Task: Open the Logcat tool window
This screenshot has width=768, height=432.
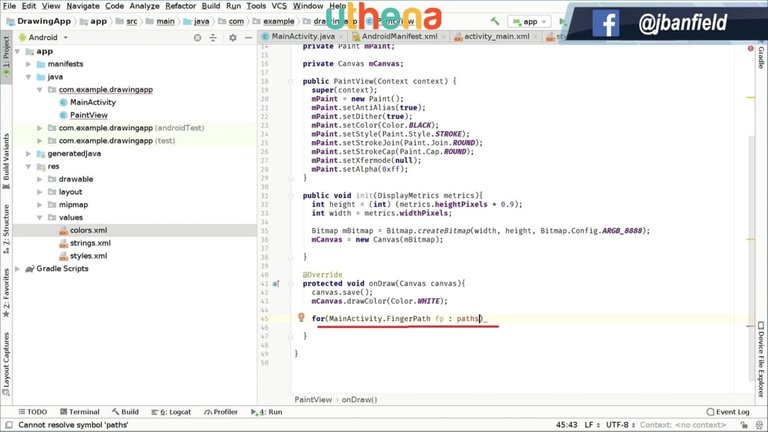Action: (x=175, y=412)
